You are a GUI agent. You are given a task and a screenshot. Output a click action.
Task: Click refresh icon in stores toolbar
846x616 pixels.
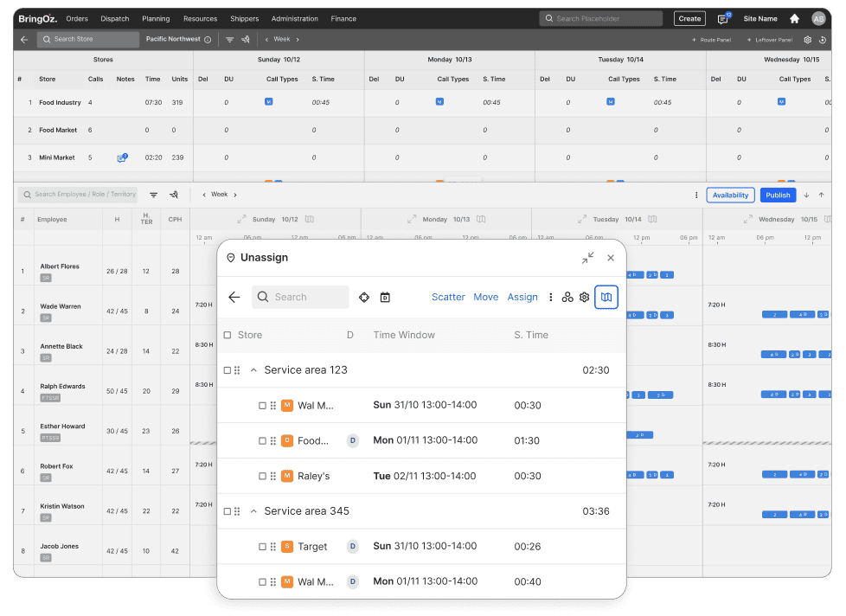pyautogui.click(x=823, y=40)
